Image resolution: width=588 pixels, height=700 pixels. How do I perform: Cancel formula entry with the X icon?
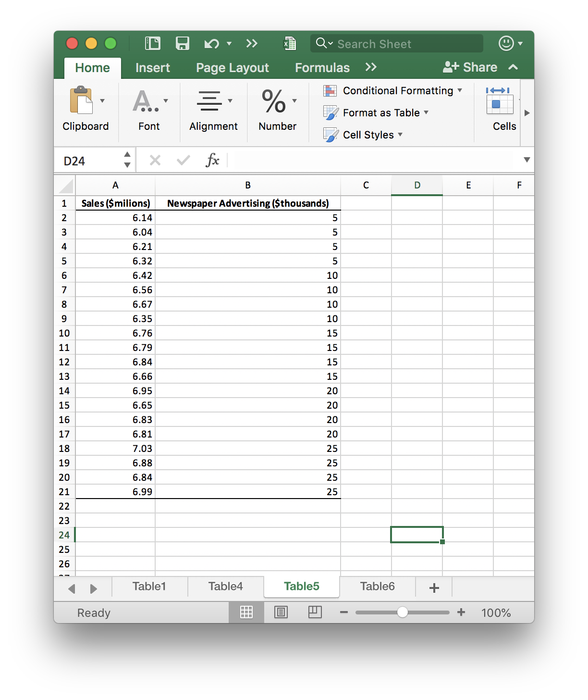(x=155, y=160)
